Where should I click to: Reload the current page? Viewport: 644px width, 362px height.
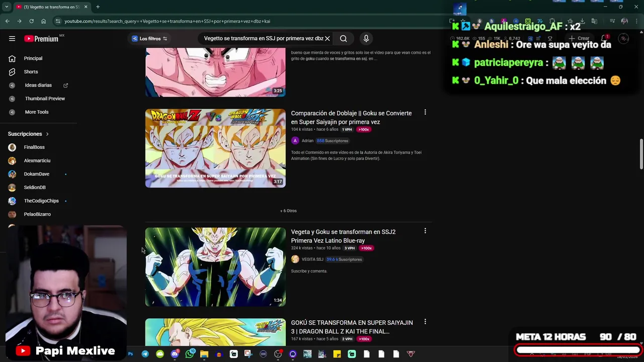pos(31,21)
